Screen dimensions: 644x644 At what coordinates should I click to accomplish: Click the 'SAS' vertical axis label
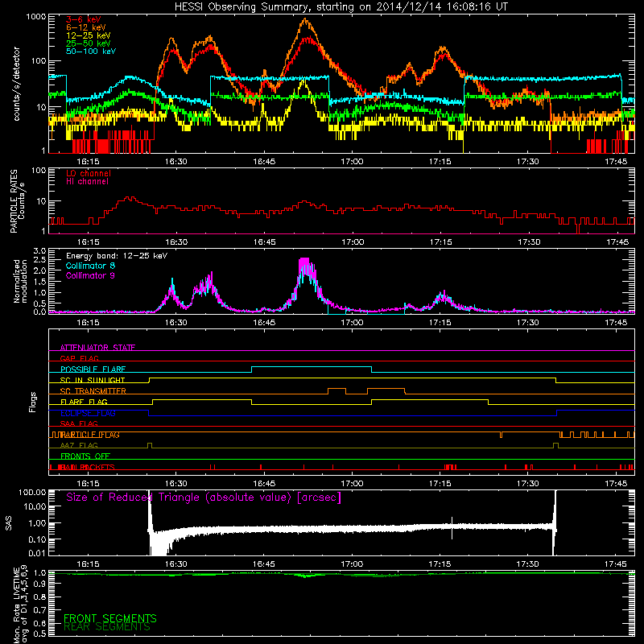[9, 523]
